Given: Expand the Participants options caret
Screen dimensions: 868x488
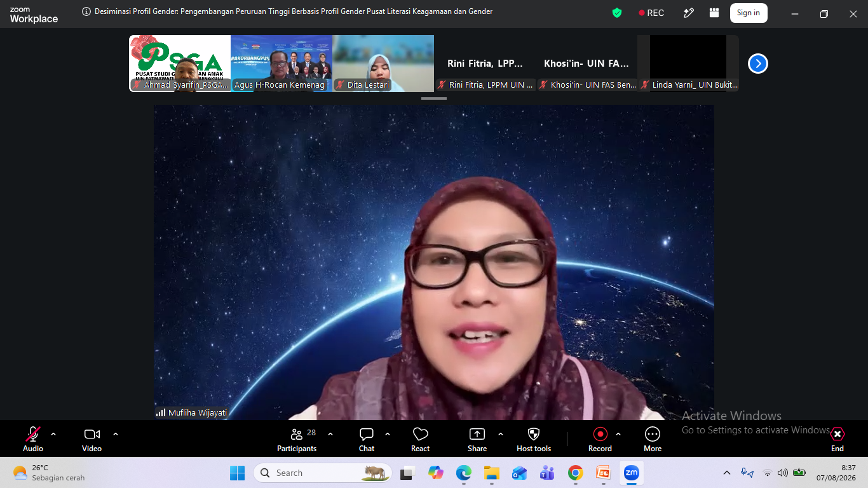Looking at the screenshot, I should click(330, 434).
